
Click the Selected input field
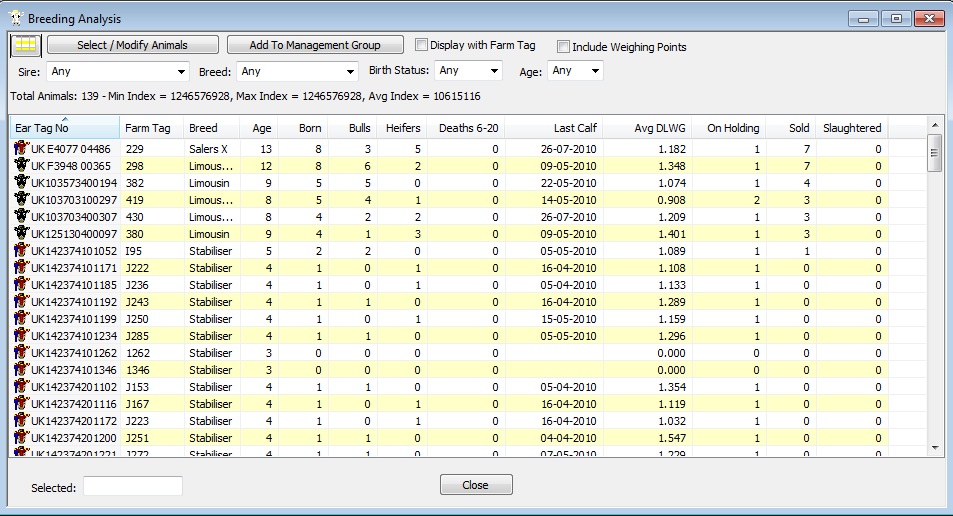click(x=132, y=486)
